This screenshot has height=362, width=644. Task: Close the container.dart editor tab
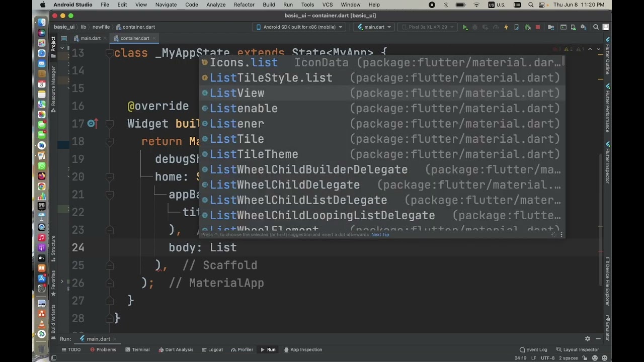click(x=154, y=38)
